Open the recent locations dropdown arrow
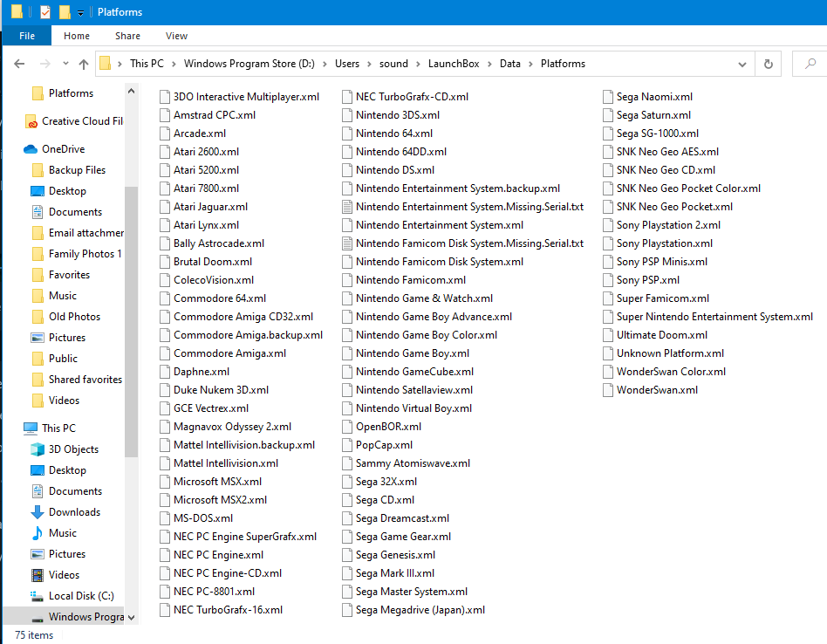Screen dimensions: 827x644 pos(65,64)
